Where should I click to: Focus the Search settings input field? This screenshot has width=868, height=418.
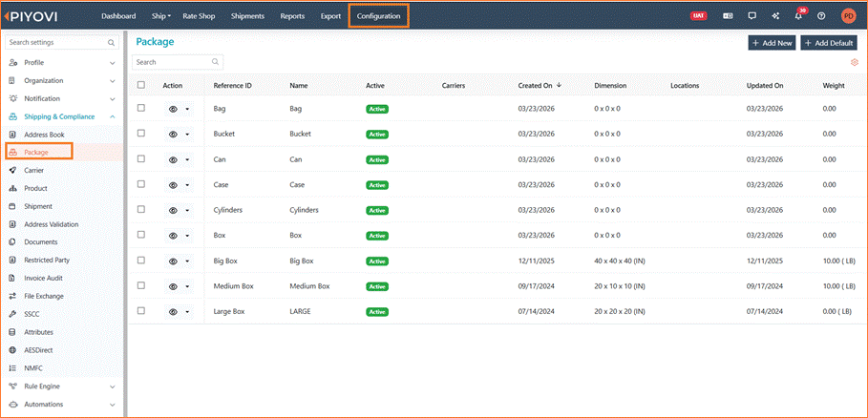point(61,43)
